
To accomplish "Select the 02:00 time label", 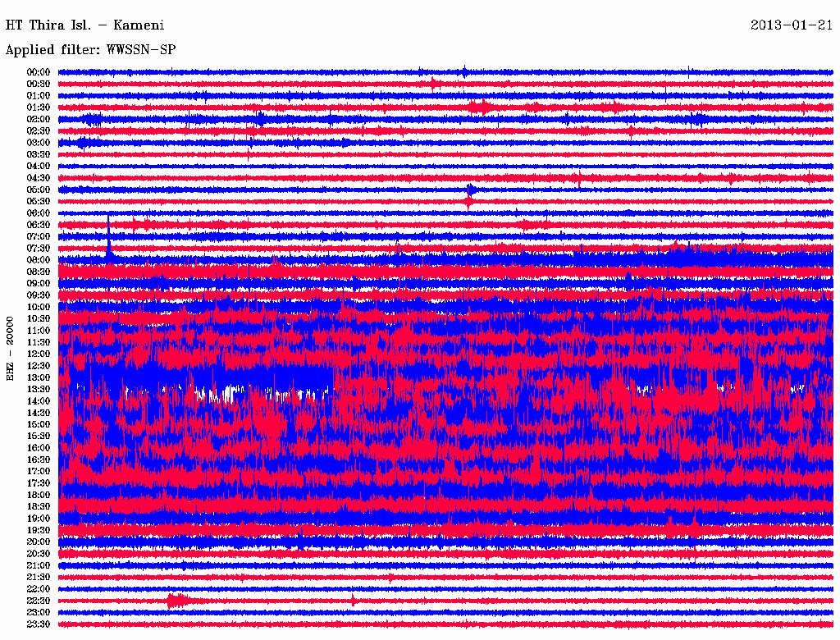I will [x=38, y=119].
